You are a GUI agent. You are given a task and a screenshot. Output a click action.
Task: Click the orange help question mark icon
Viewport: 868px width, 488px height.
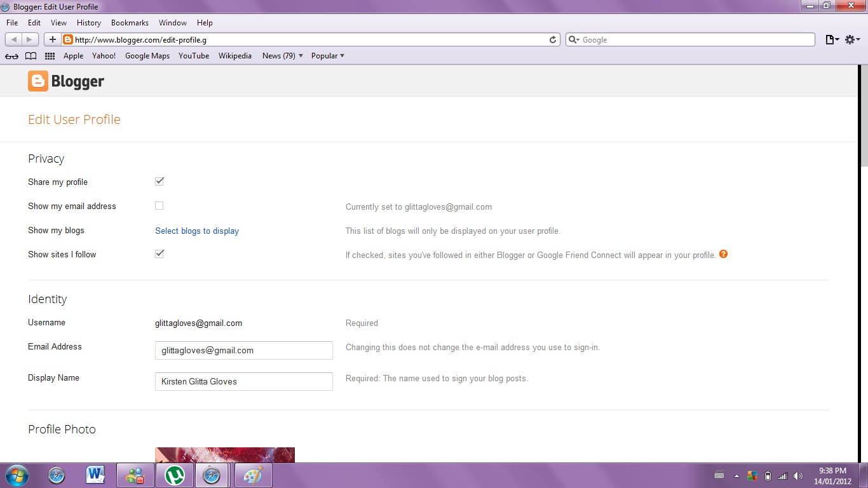(x=723, y=254)
